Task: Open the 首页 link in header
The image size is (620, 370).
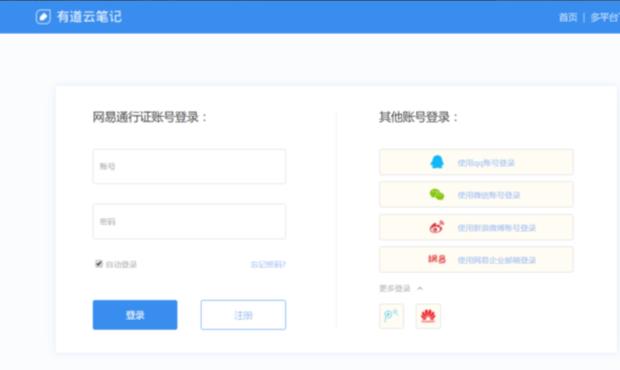Action: pos(568,17)
